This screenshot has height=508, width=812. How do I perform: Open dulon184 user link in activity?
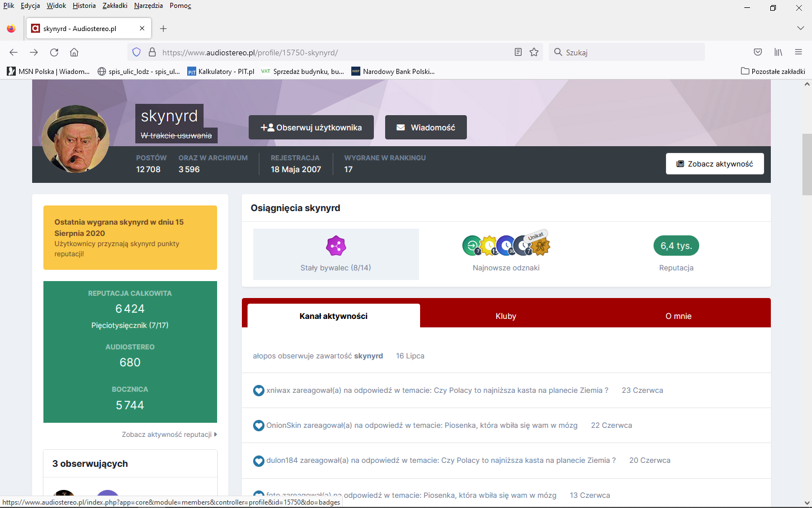(282, 461)
